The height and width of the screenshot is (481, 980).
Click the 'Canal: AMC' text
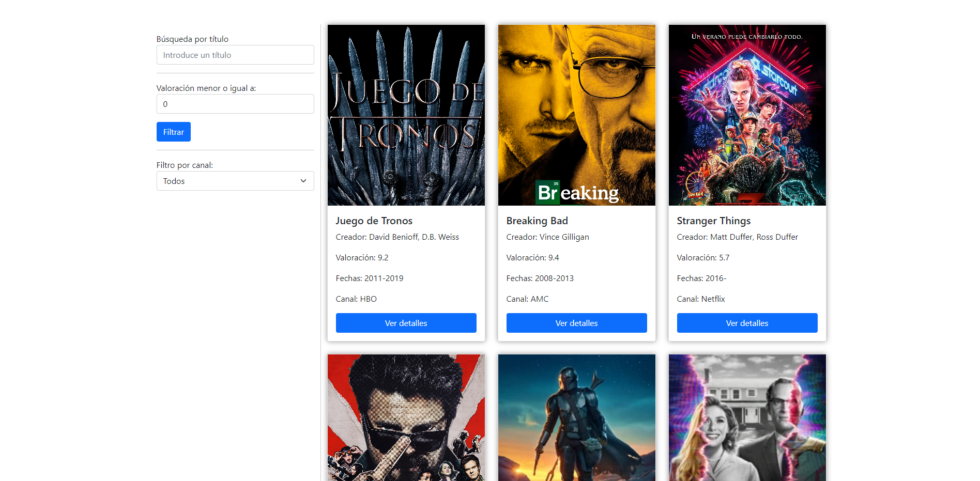(x=527, y=299)
